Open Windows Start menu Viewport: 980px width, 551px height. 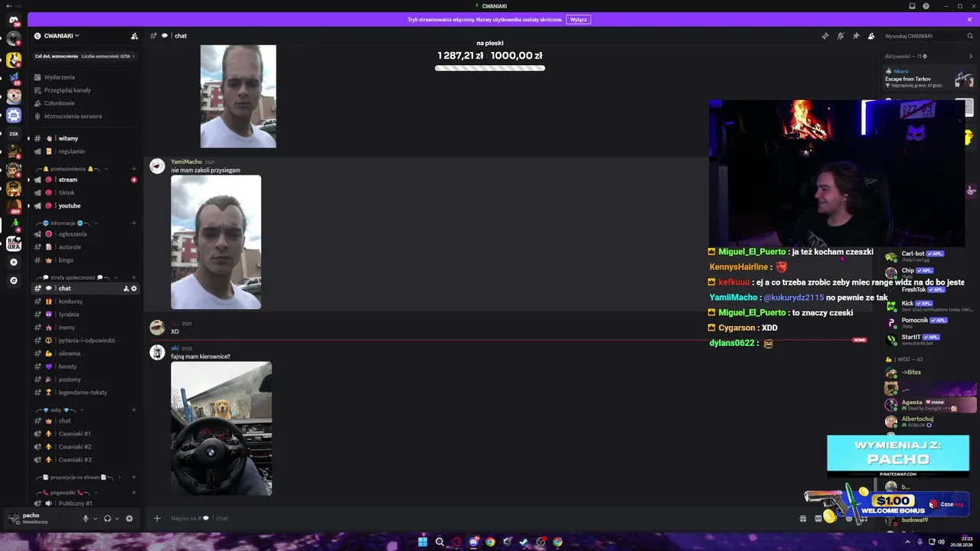(x=423, y=542)
